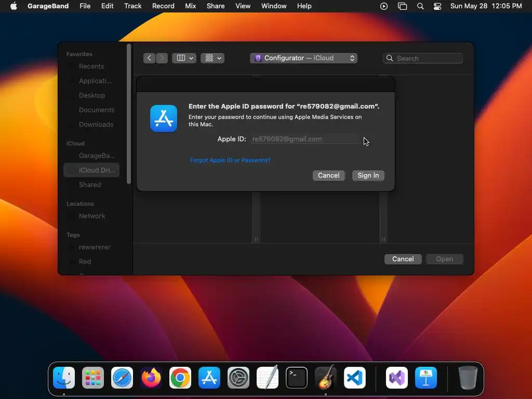This screenshot has width=532, height=399.
Task: Click the second column resize handle
Action: (383, 239)
